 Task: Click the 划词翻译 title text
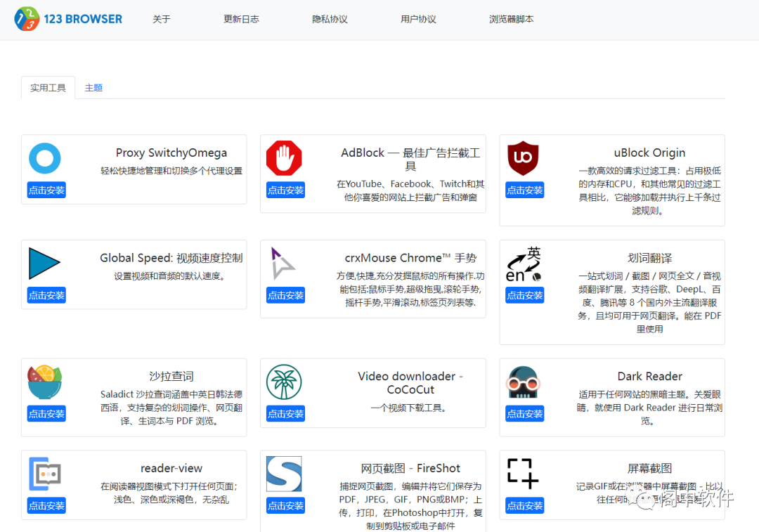649,257
